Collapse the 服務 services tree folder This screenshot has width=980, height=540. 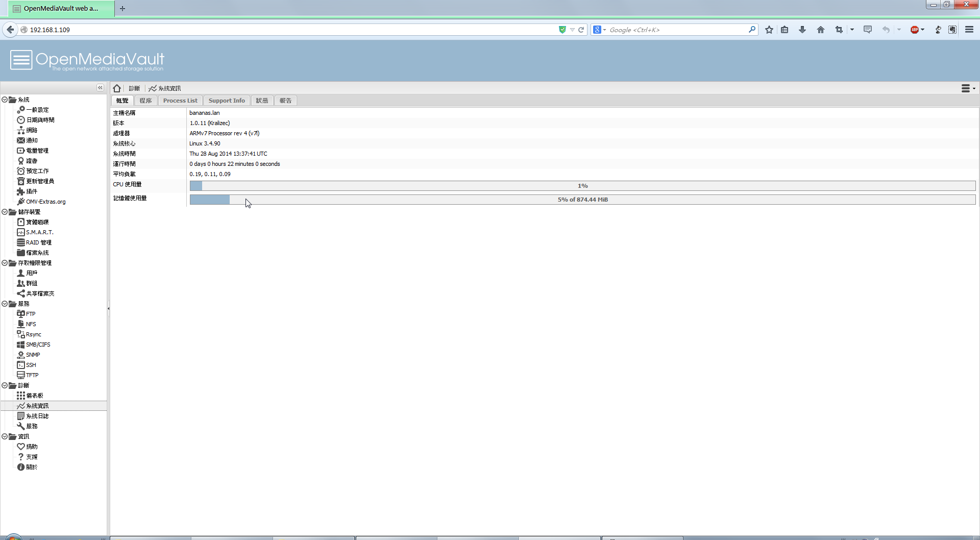5,304
